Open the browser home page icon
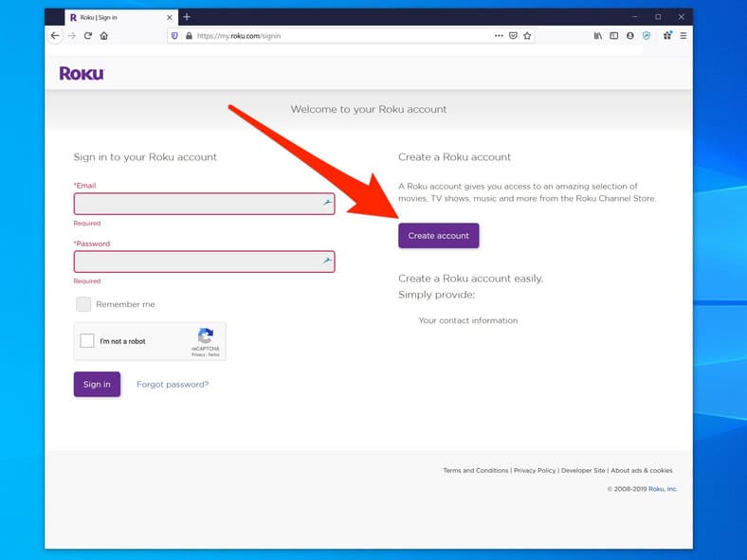The height and width of the screenshot is (560, 747). pos(104,36)
